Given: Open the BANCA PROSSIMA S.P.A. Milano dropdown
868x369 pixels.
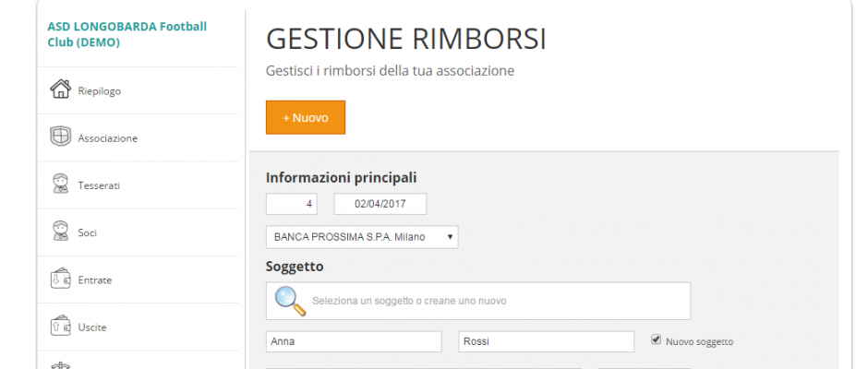Looking at the screenshot, I should [362, 237].
